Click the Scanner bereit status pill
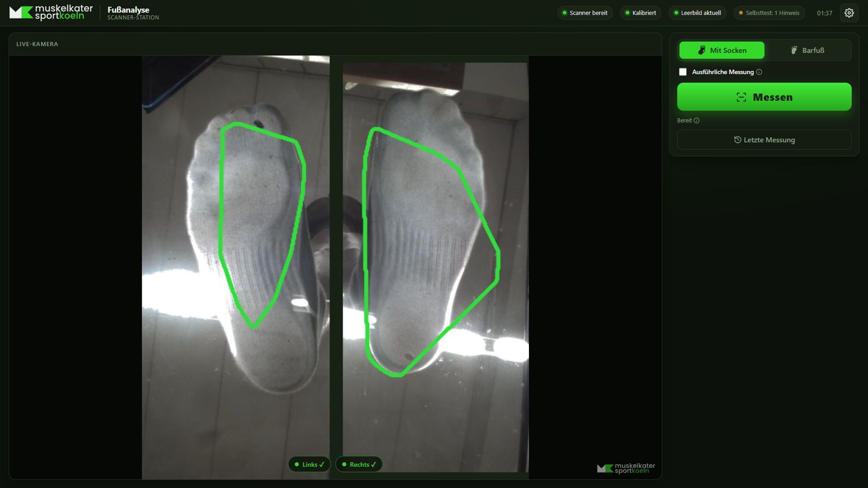The width and height of the screenshot is (868, 488). pyautogui.click(x=585, y=13)
